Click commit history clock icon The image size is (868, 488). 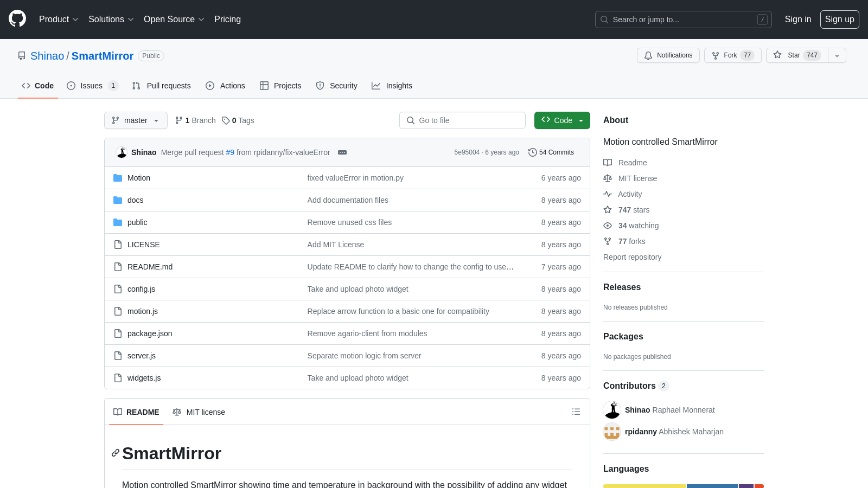(533, 152)
